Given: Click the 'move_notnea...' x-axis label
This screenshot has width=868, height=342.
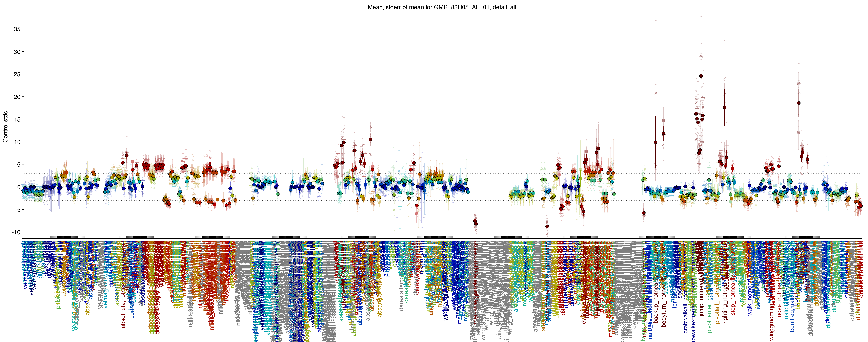Looking at the screenshot, I should point(779,298).
